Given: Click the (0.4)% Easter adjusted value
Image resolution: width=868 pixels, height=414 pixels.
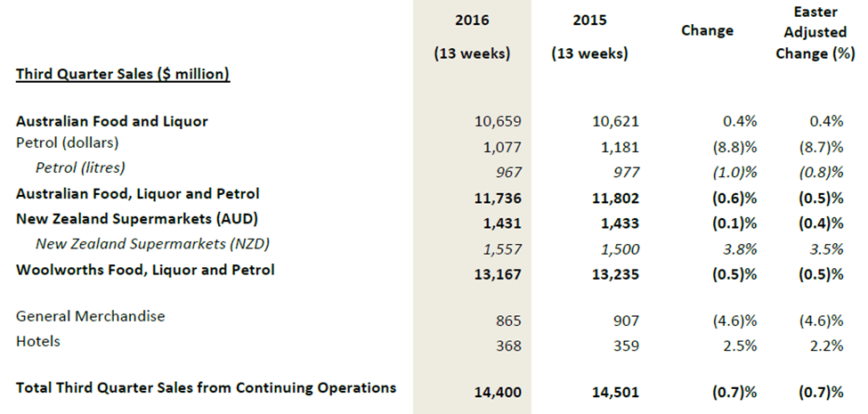Looking at the screenshot, I should [821, 223].
